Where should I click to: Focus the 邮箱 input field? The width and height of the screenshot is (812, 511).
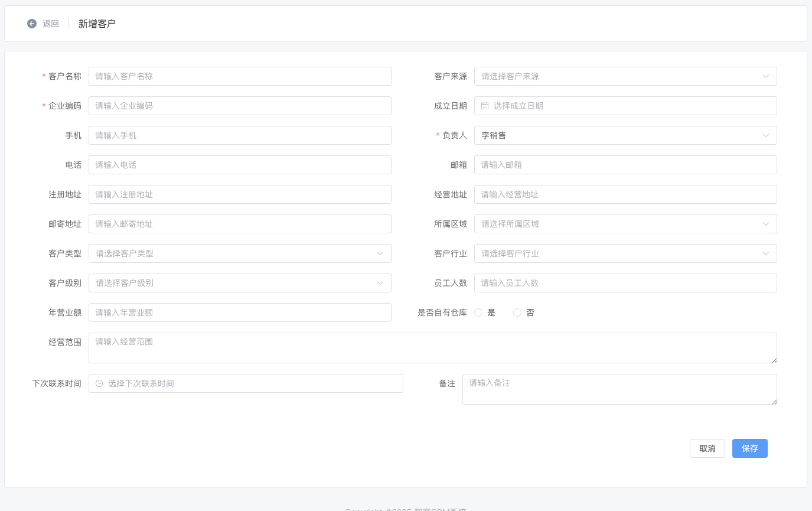pos(625,165)
